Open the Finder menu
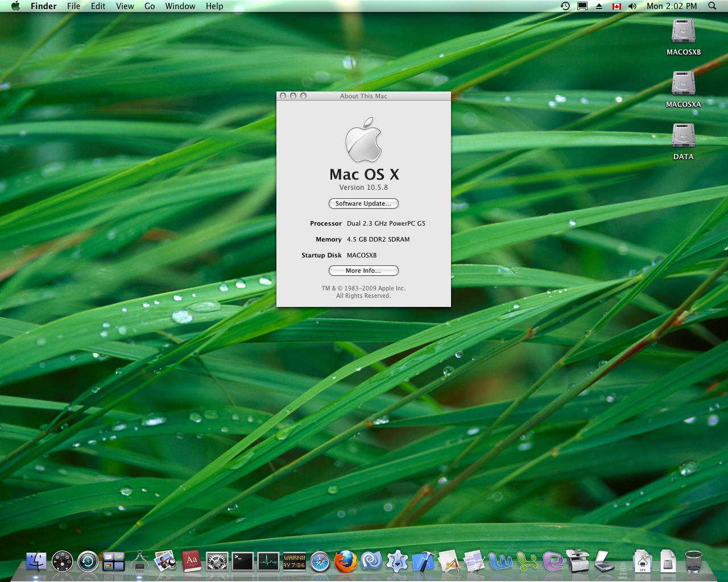The width and height of the screenshot is (728, 582). click(44, 6)
